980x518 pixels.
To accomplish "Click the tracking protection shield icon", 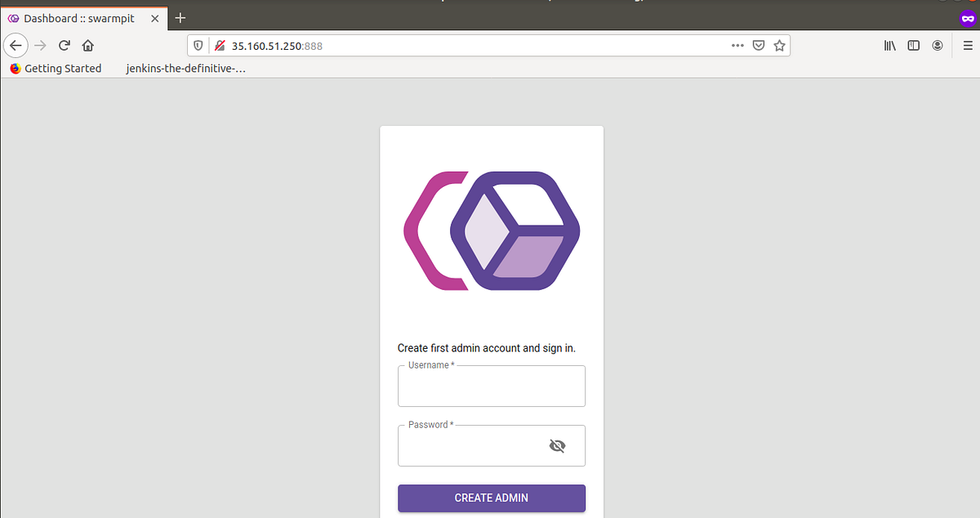I will click(198, 45).
